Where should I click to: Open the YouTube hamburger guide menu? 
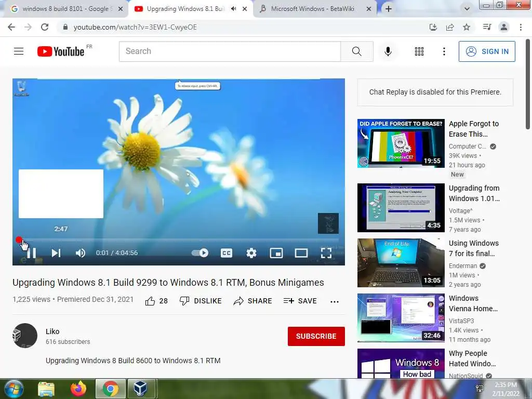coord(19,51)
